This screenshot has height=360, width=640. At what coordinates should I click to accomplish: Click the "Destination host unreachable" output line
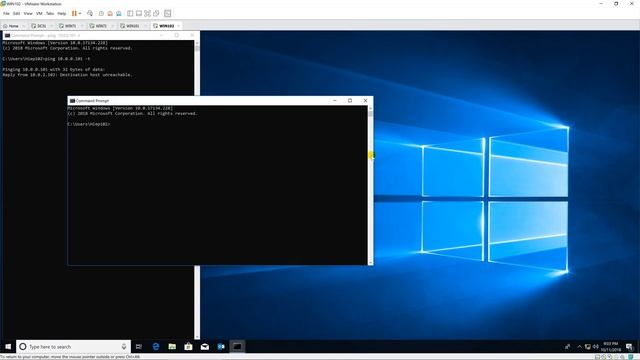[x=67, y=75]
